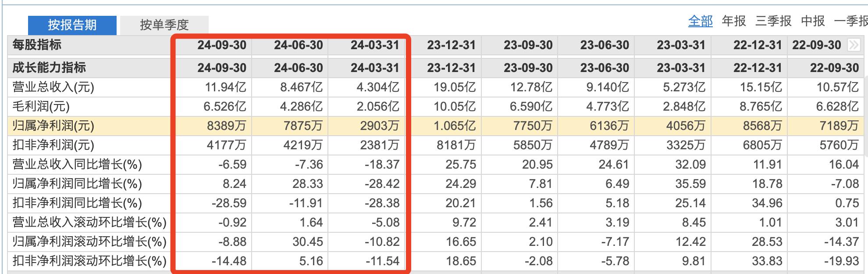Switch to the 按报告期 tab
The width and height of the screenshot is (868, 274).
click(72, 25)
